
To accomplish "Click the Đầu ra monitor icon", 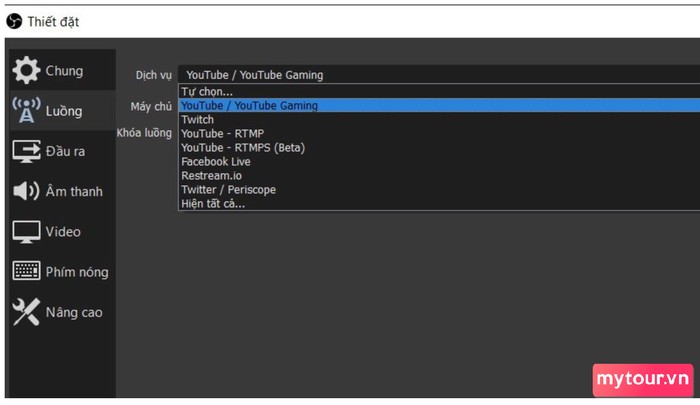I will 26,151.
